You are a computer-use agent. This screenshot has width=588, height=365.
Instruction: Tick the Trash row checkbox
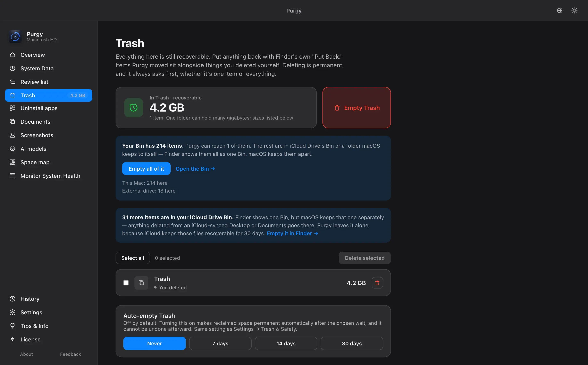[126, 283]
